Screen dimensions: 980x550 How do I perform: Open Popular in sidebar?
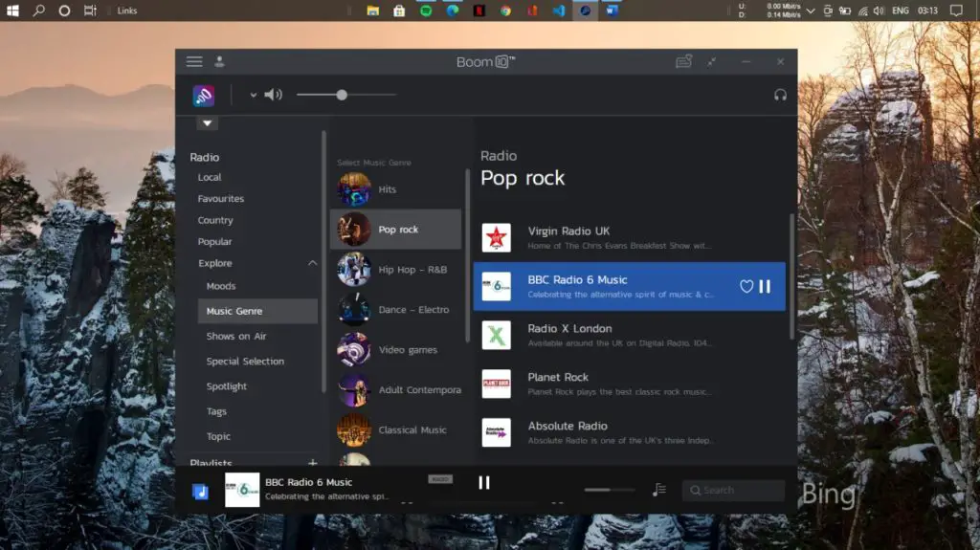point(214,241)
